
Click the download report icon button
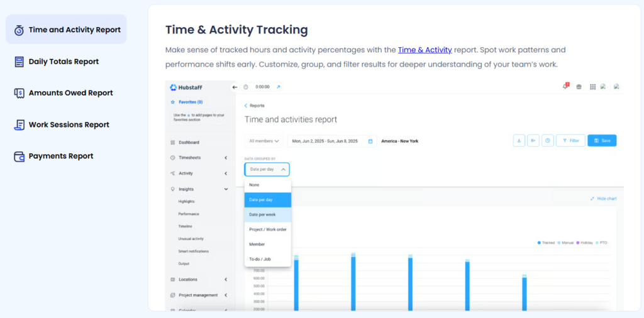click(519, 140)
